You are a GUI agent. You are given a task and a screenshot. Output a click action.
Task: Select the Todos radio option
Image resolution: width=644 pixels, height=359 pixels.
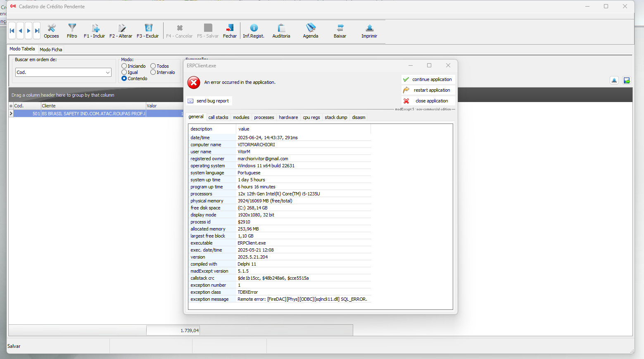pyautogui.click(x=153, y=66)
